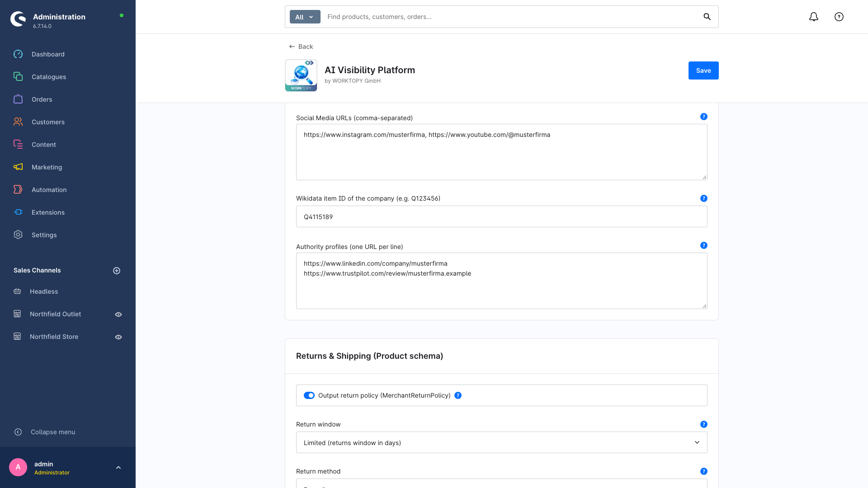
Task: Toggle Output return policy switch
Action: (x=309, y=395)
